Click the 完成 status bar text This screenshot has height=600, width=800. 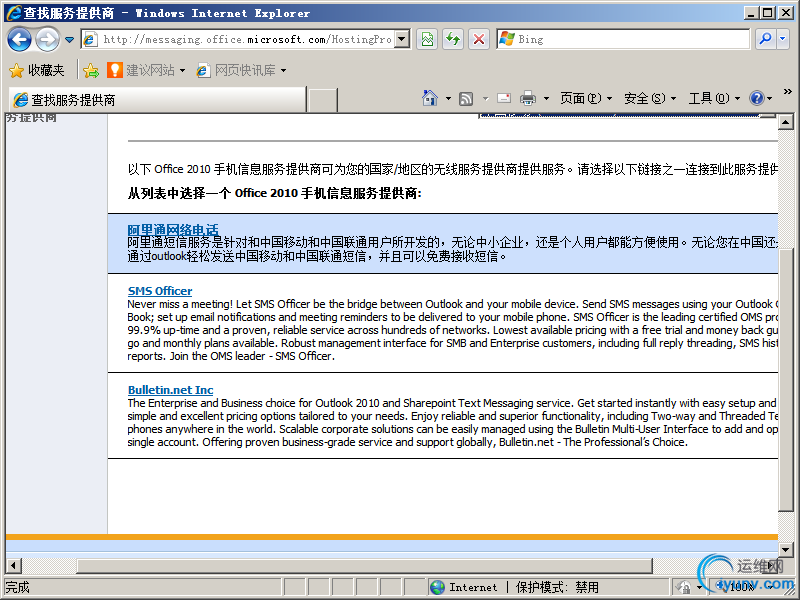pos(18,587)
